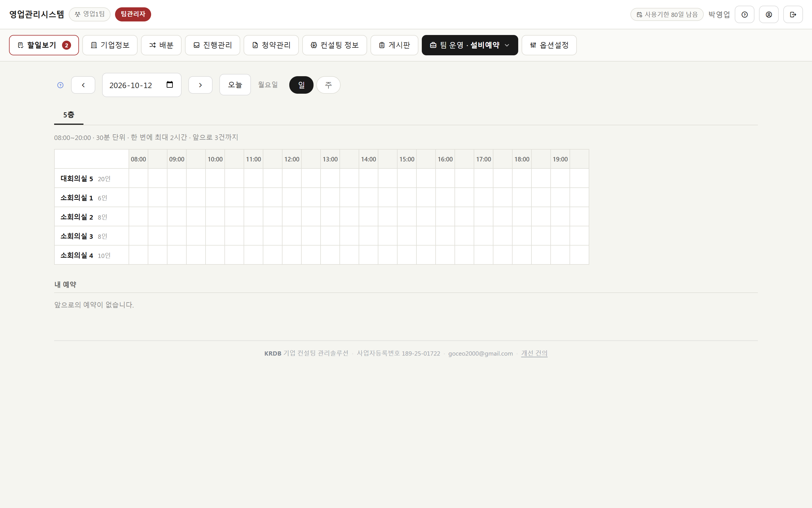Click the blue help icon beside date navigation
This screenshot has height=508, width=812.
(60, 85)
